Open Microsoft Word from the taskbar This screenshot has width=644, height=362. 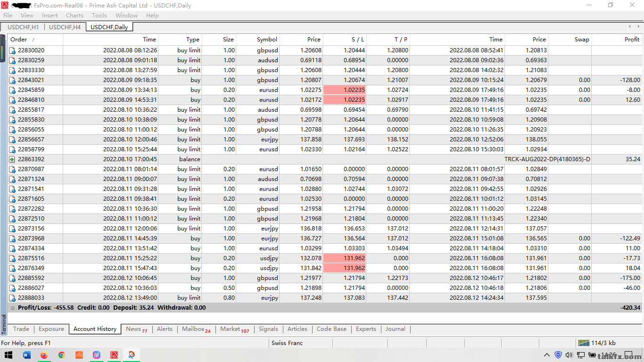(x=26, y=355)
